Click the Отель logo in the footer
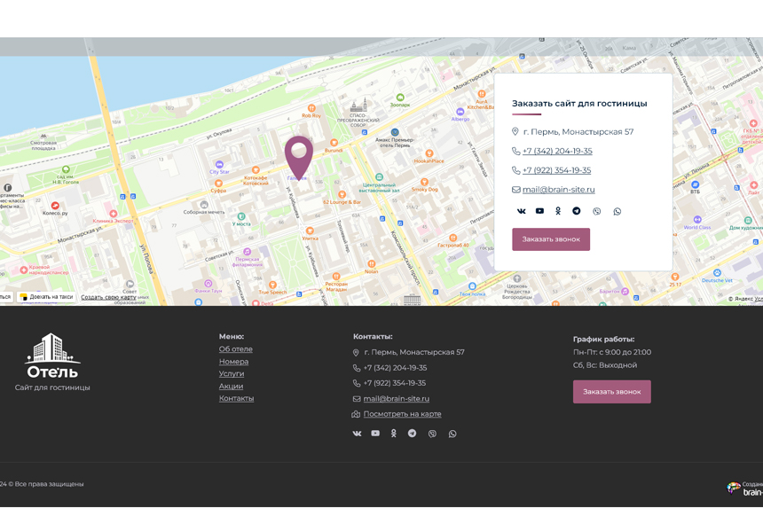 [x=52, y=357]
